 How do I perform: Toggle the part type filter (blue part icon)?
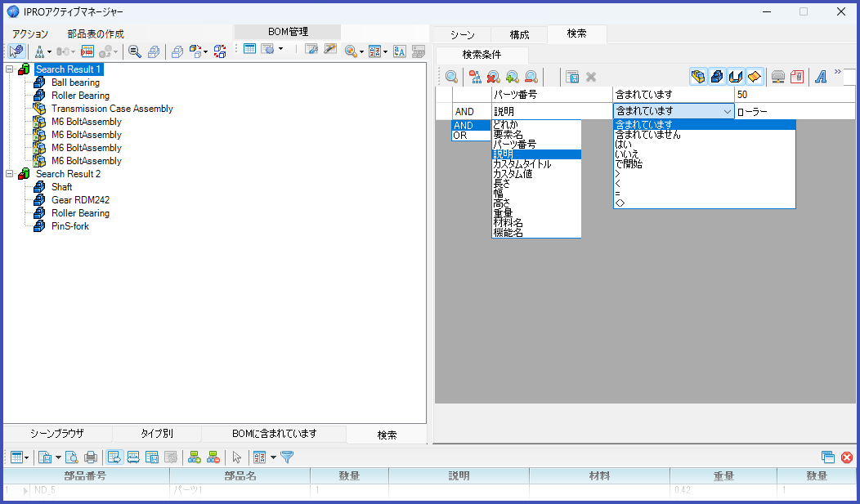tap(716, 75)
